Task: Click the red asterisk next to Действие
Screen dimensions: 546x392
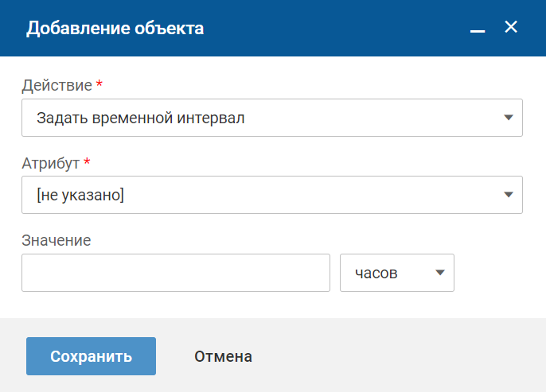Action: 99,83
